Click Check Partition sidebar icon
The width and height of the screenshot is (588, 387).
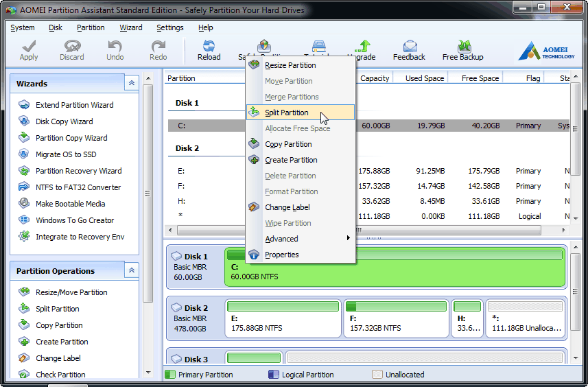[x=24, y=374]
